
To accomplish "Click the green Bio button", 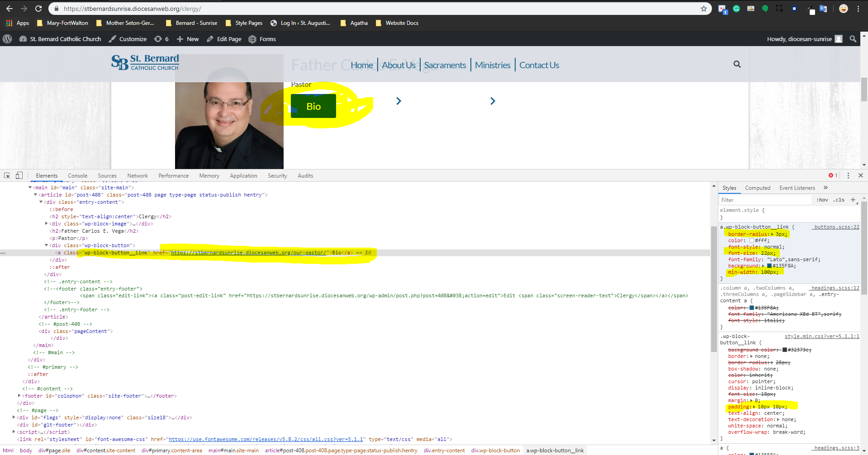I will (x=313, y=106).
